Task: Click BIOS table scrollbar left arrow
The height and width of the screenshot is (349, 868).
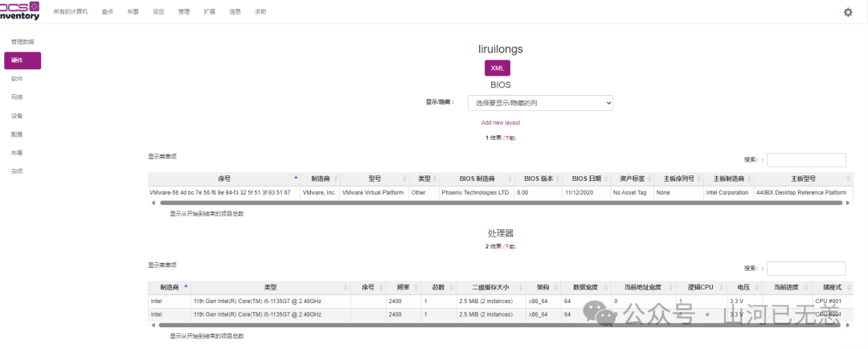Action: coord(153,203)
